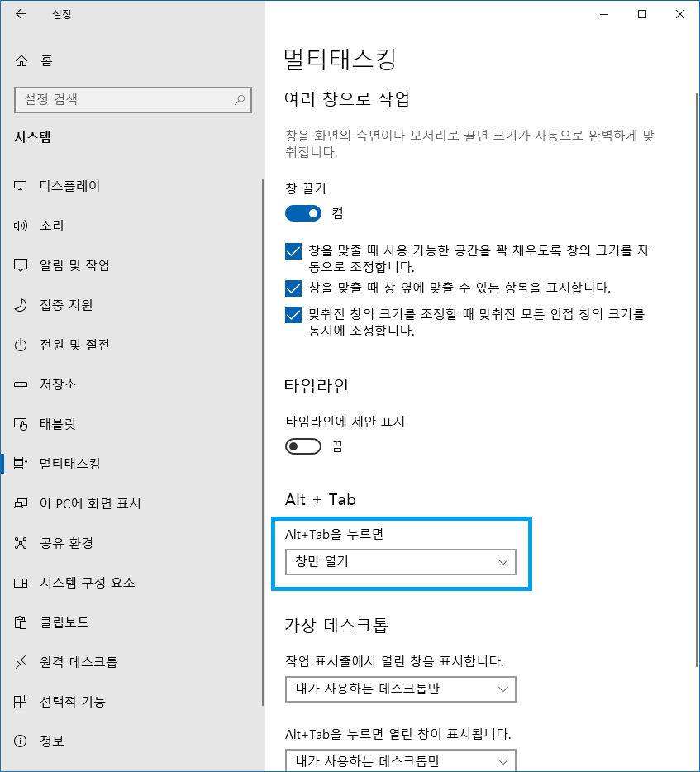Viewport: 700px width, 772px height.
Task: Minimize the 설정 window
Action: 604,14
